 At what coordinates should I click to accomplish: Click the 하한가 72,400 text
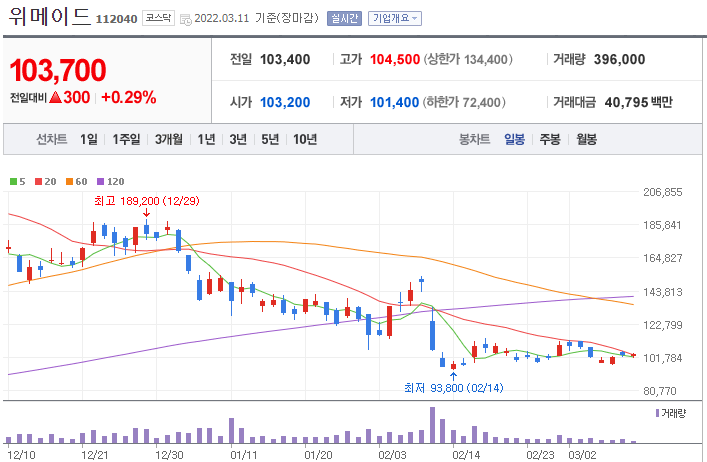pos(464,102)
